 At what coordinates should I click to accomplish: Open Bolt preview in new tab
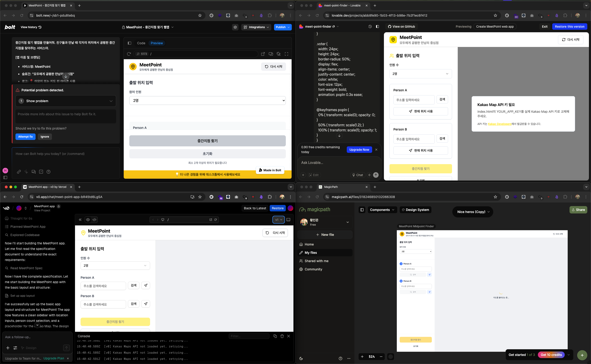(x=263, y=54)
